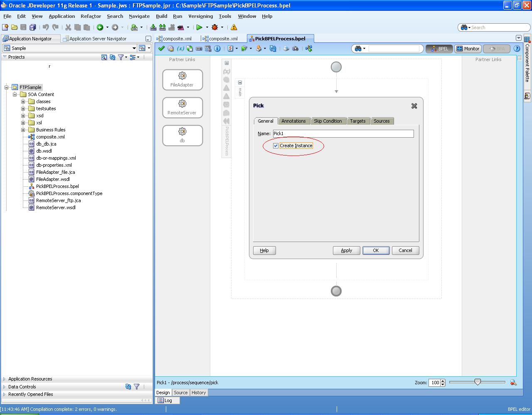Viewport: 532px width, 415px height.
Task: Click the Apply button in Pick dialog
Action: coord(346,250)
